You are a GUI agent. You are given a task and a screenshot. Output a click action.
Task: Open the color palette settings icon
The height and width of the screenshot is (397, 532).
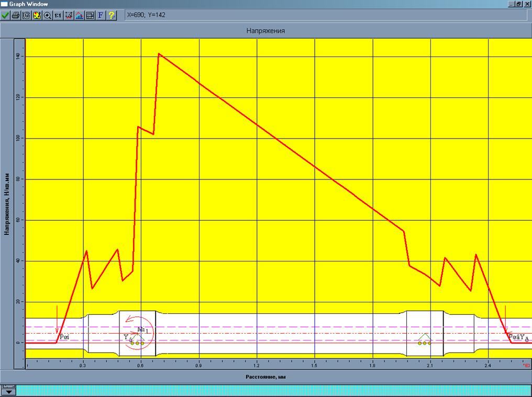(37, 15)
